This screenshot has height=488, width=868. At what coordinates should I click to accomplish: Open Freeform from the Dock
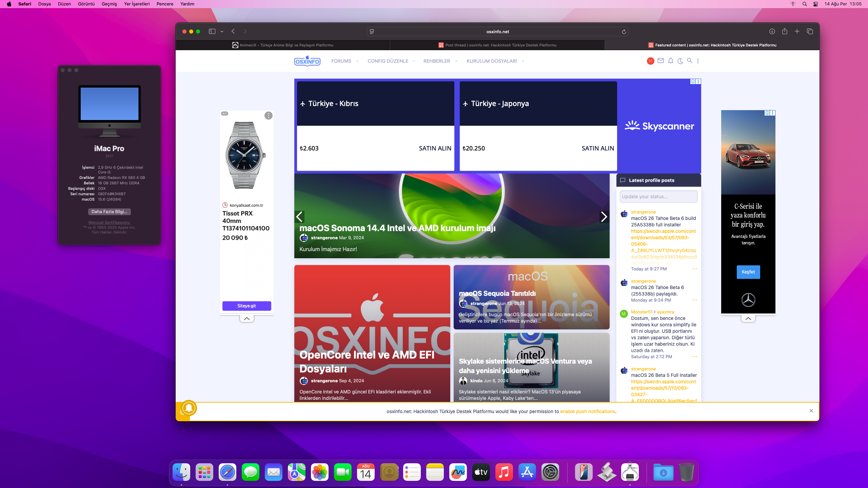(458, 472)
